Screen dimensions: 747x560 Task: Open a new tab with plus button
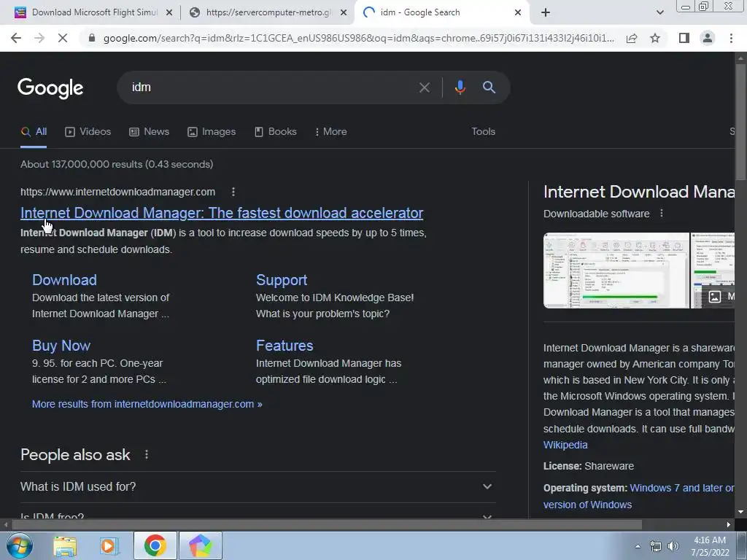click(546, 12)
